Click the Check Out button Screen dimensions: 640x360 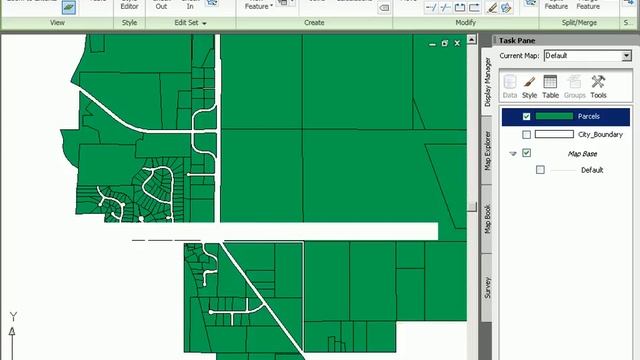click(162, 5)
